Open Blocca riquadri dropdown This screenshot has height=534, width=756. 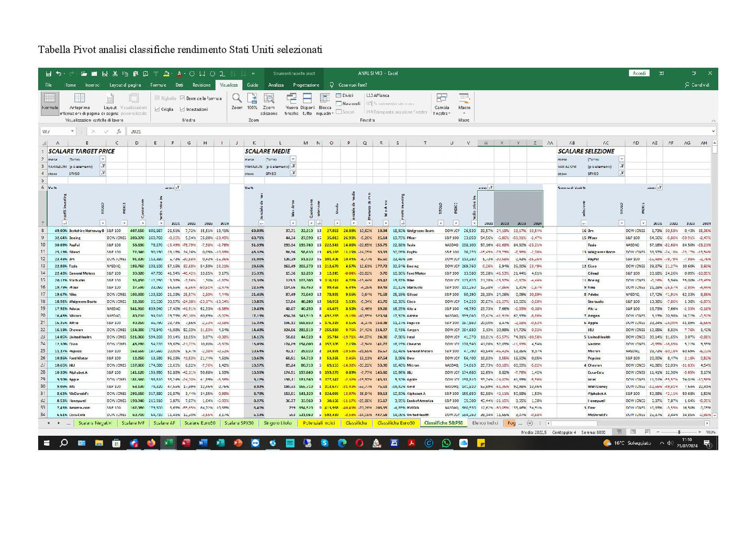click(x=325, y=104)
